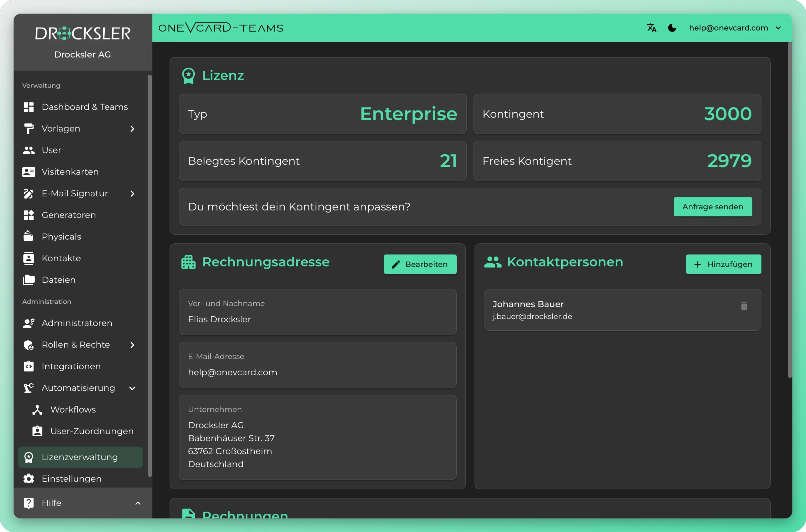Viewport: 806px width, 532px height.
Task: Collapse the Hilfe section chevron
Action: (x=138, y=503)
